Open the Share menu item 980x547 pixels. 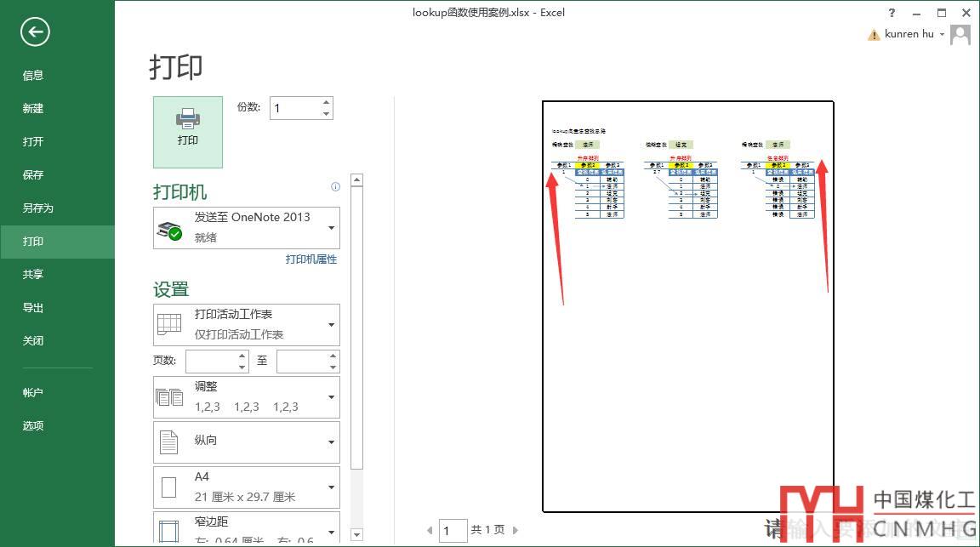click(x=33, y=274)
